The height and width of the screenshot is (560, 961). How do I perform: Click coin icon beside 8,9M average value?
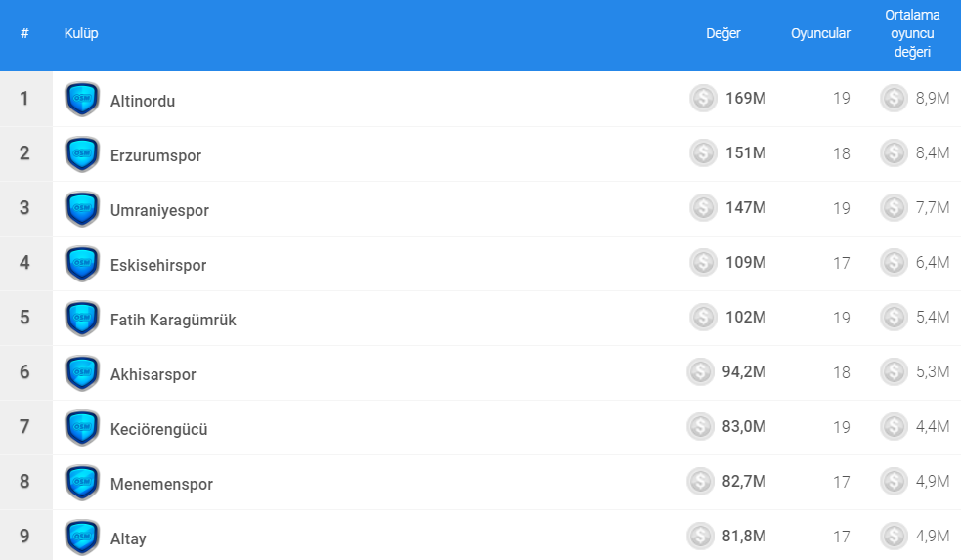click(894, 99)
